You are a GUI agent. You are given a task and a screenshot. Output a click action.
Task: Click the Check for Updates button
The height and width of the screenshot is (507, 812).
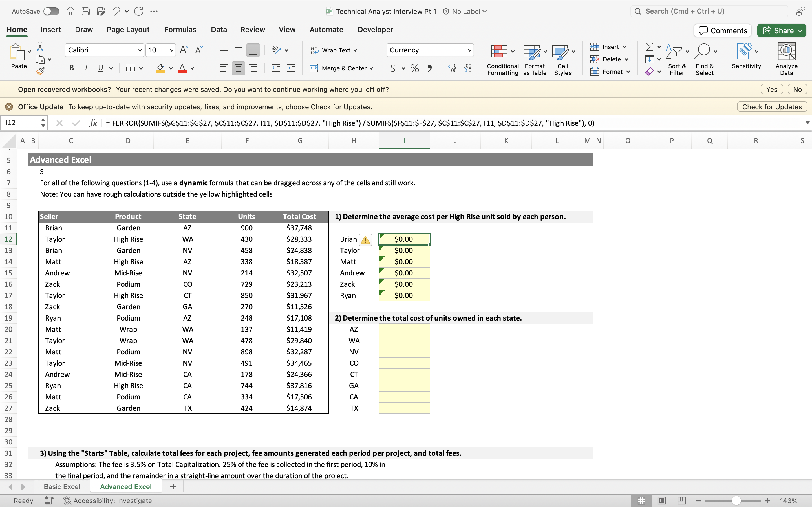tap(772, 107)
